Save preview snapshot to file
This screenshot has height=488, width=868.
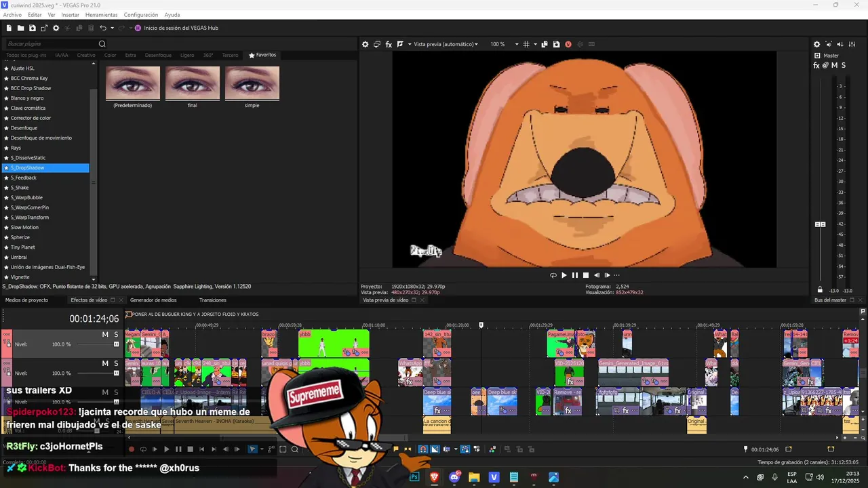pyautogui.click(x=556, y=44)
